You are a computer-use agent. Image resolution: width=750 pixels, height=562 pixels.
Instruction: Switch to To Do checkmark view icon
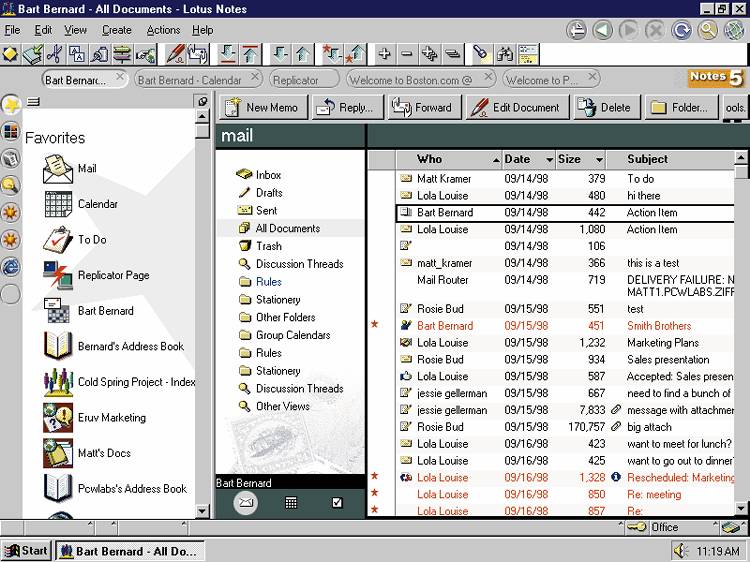337,503
